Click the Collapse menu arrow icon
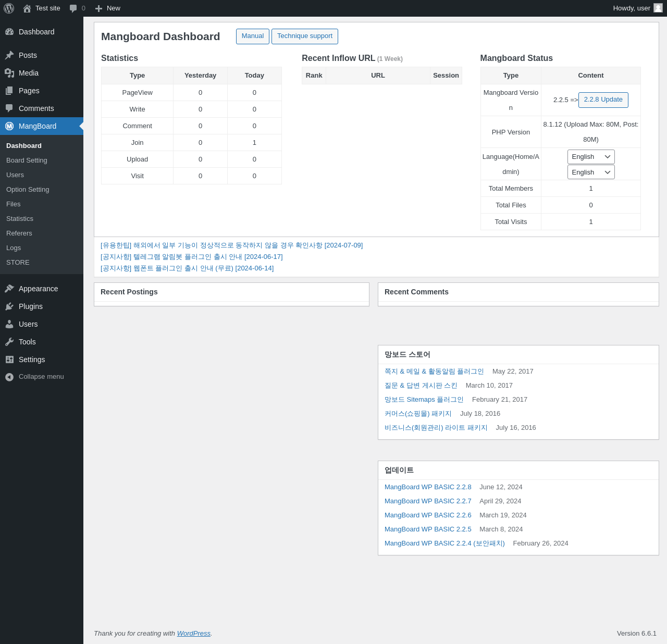This screenshot has width=667, height=644. (9, 377)
